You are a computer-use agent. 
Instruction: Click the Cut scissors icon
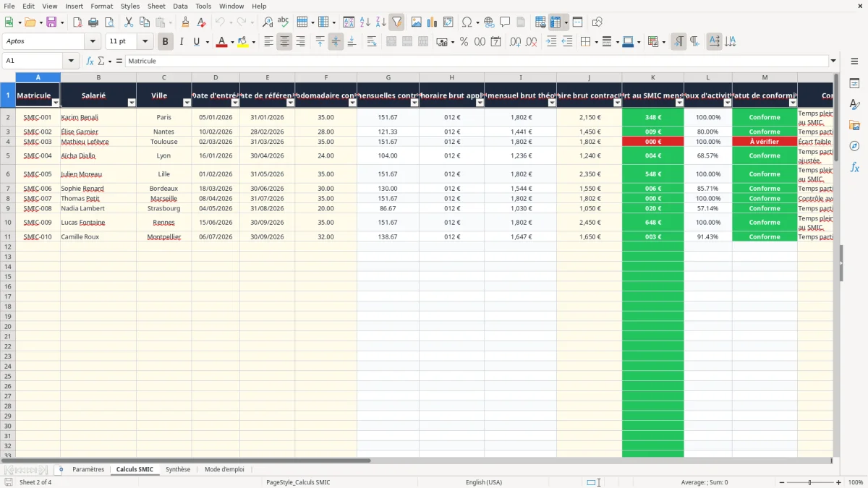pyautogui.click(x=129, y=22)
